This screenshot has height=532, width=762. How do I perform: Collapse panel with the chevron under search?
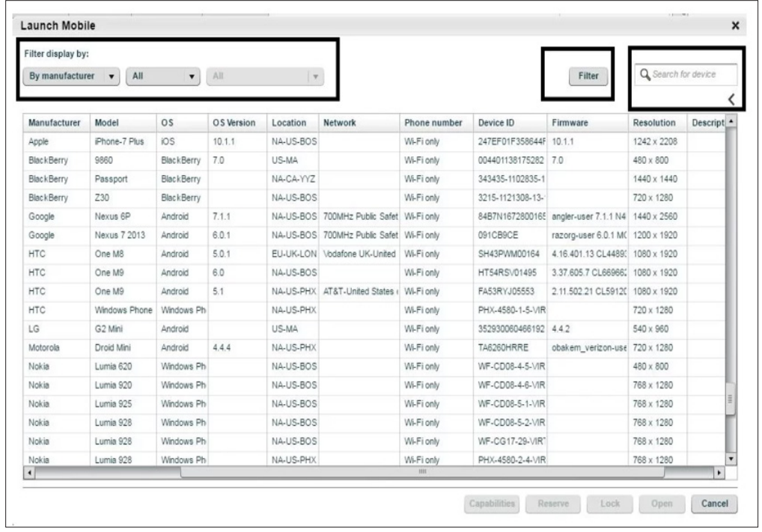(731, 99)
